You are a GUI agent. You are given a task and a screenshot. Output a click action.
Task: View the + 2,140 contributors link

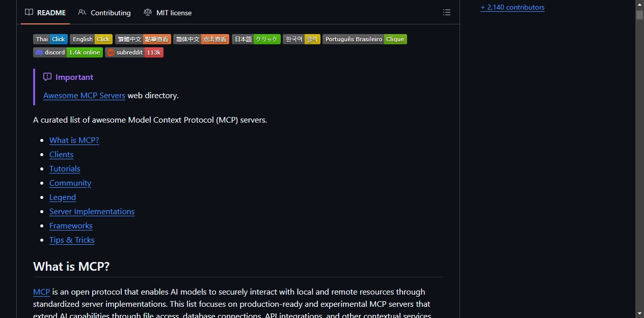click(513, 7)
